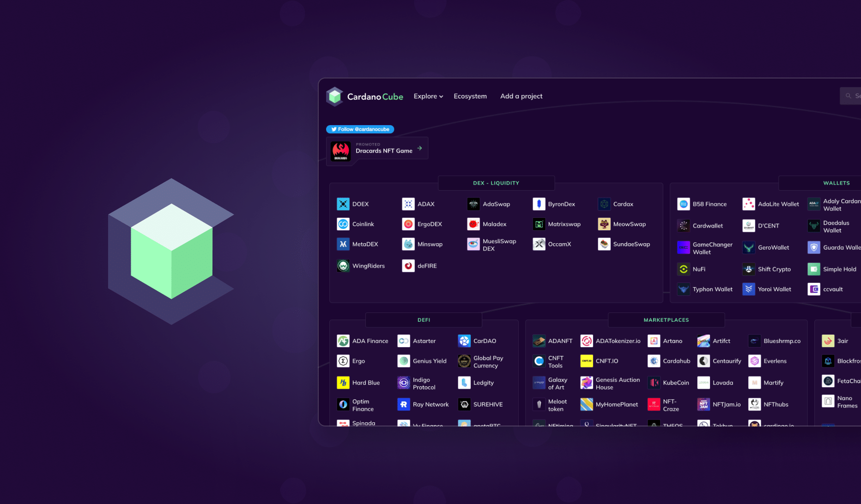Open the Explore dropdown menu
This screenshot has width=861, height=504.
[428, 96]
